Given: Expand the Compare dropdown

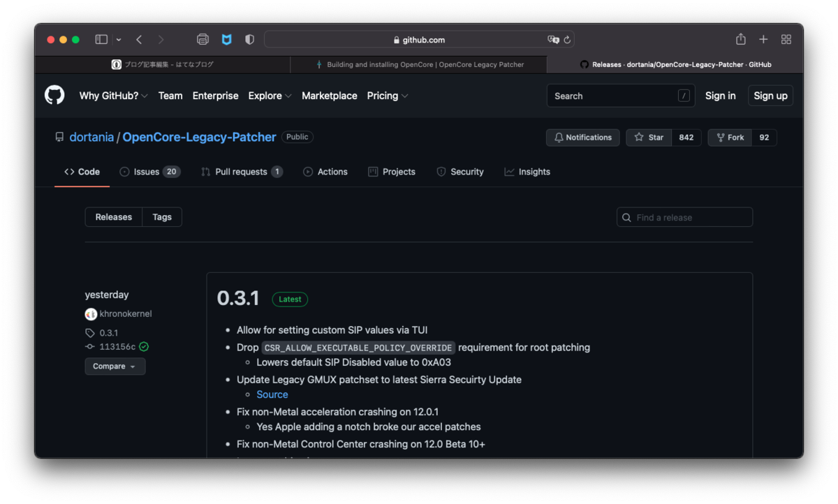Looking at the screenshot, I should (x=115, y=366).
